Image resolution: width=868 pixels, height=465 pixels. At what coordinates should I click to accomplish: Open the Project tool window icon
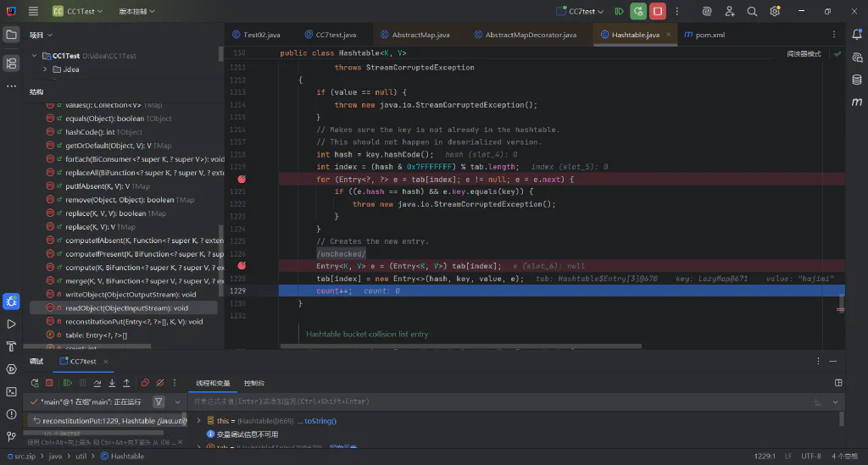pyautogui.click(x=11, y=35)
